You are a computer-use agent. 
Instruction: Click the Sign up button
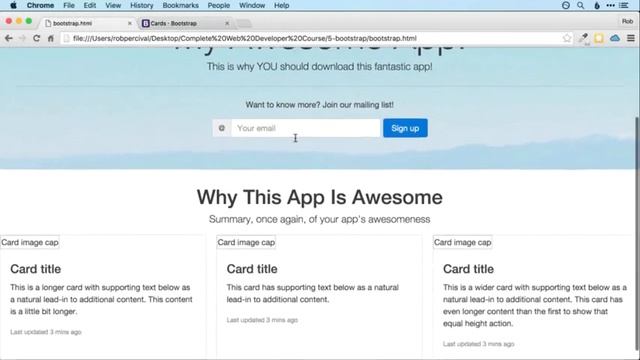pos(405,128)
